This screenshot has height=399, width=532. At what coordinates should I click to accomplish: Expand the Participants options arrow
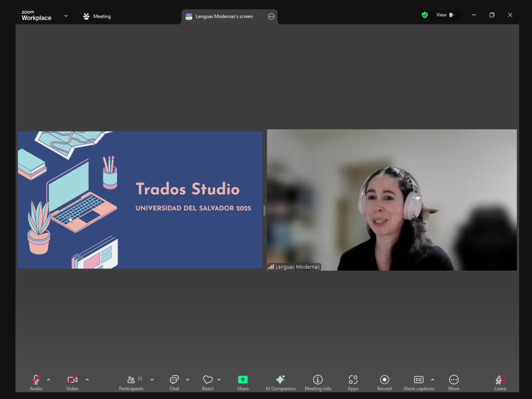152,380
